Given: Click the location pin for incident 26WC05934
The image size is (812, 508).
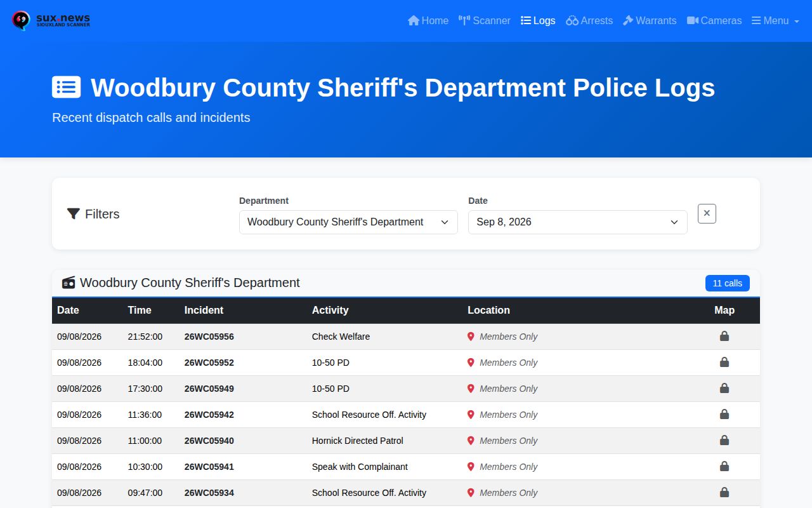Looking at the screenshot, I should click(x=471, y=493).
